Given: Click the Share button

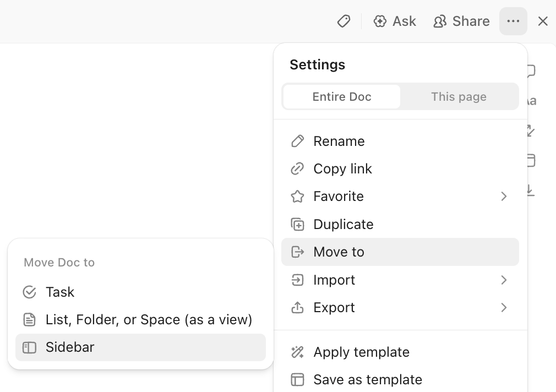Looking at the screenshot, I should [461, 21].
